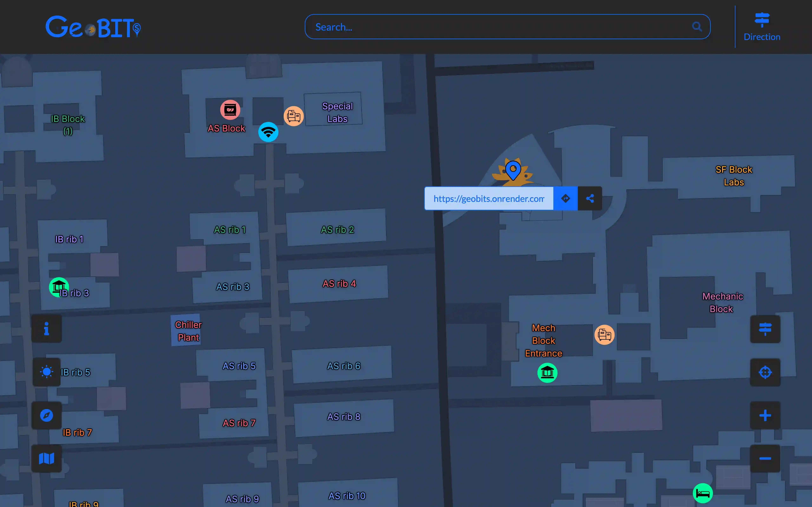Click the popup's get directions diamond icon
Screen dimensions: 812x507
point(565,199)
